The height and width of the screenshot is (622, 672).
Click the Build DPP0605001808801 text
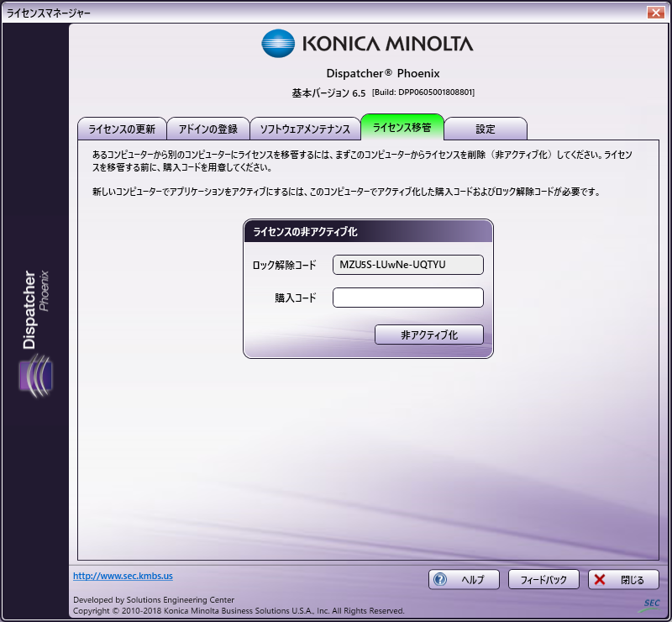tap(423, 92)
